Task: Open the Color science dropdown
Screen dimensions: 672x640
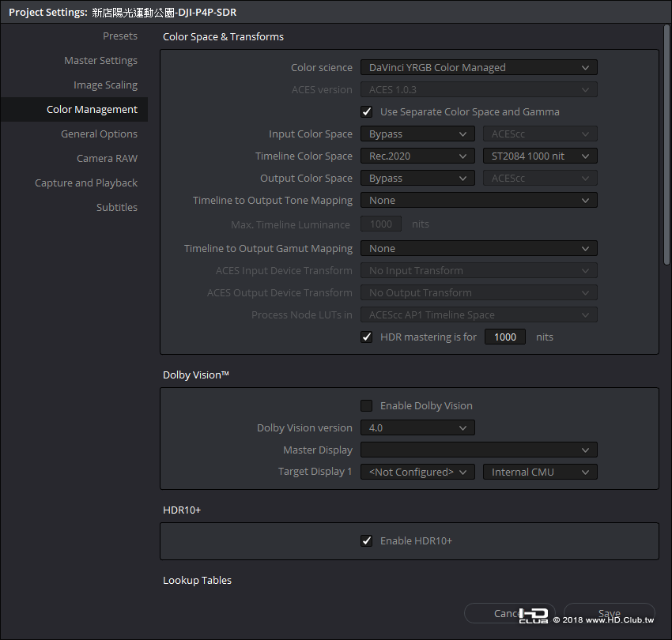Action: 479,67
